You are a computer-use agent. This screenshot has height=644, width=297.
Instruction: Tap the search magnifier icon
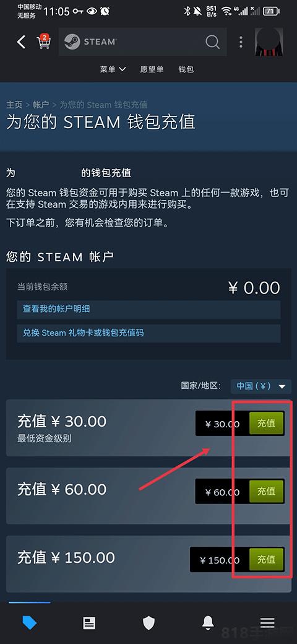pyautogui.click(x=212, y=42)
